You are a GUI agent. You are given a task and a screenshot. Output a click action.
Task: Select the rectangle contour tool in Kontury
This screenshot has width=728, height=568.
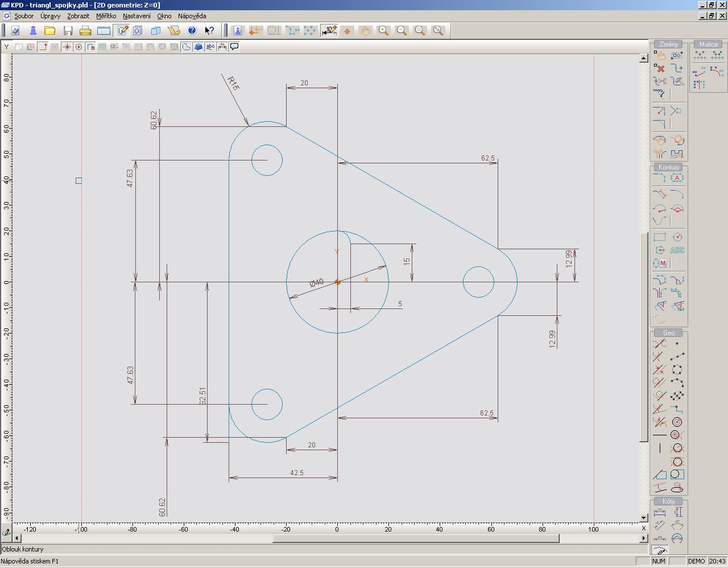click(660, 237)
